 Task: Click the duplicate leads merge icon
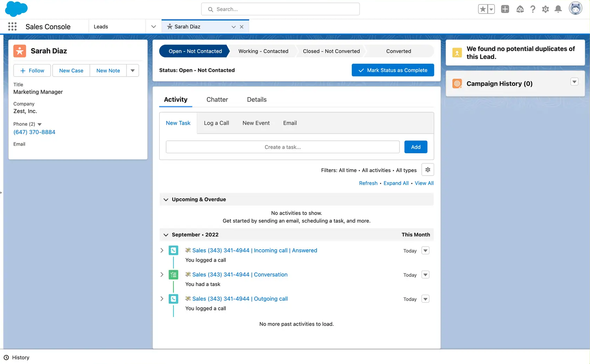457,53
